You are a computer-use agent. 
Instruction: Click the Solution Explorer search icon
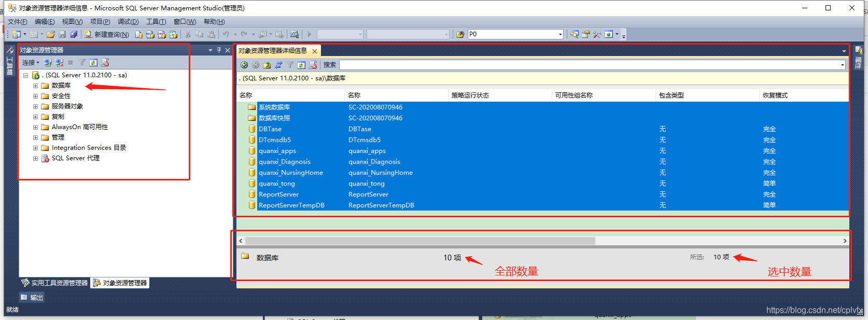(575, 34)
